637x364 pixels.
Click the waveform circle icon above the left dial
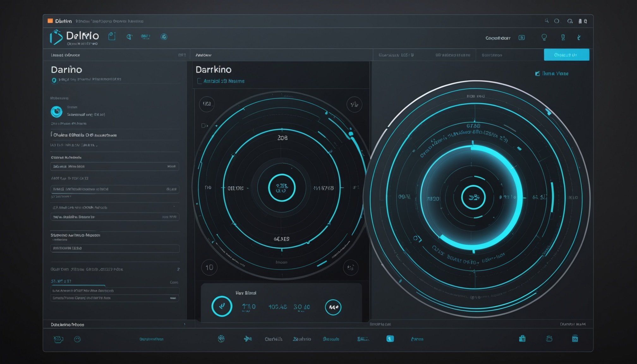click(x=354, y=104)
